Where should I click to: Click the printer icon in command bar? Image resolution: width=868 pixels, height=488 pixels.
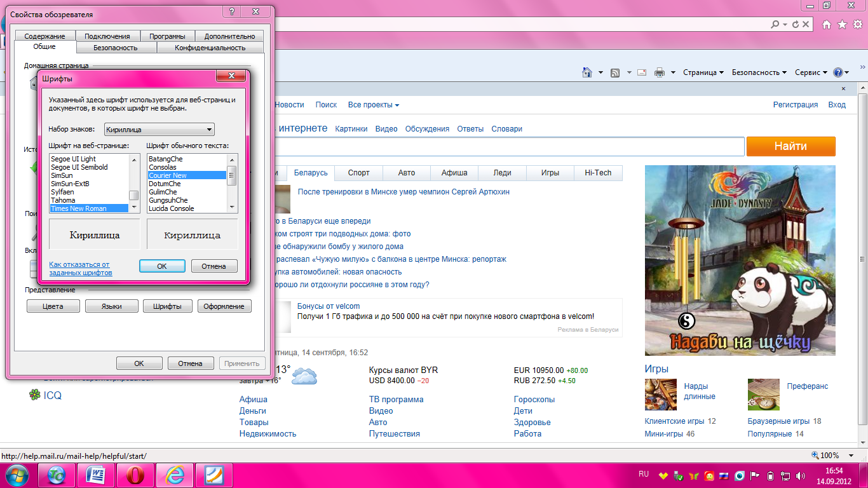660,72
